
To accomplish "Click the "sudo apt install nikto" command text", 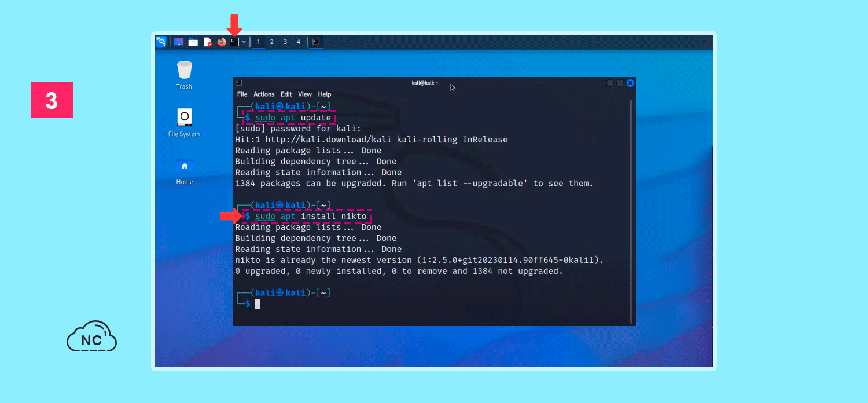I will click(311, 216).
